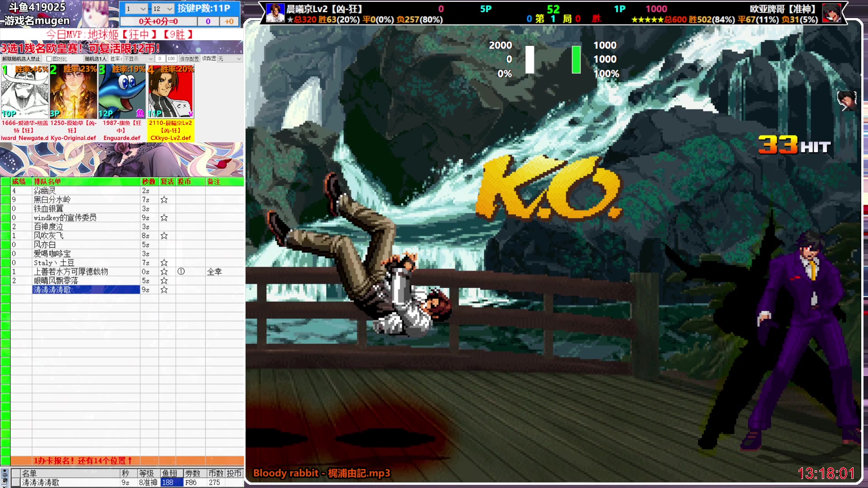Click the 今日MVP 地球姬 announcement text

[120, 34]
